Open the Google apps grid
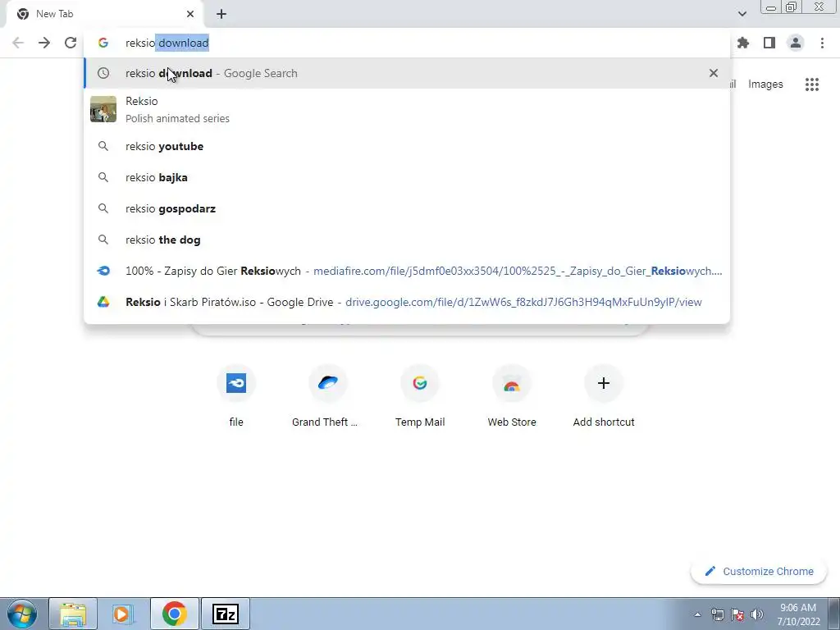The height and width of the screenshot is (630, 840). click(812, 84)
